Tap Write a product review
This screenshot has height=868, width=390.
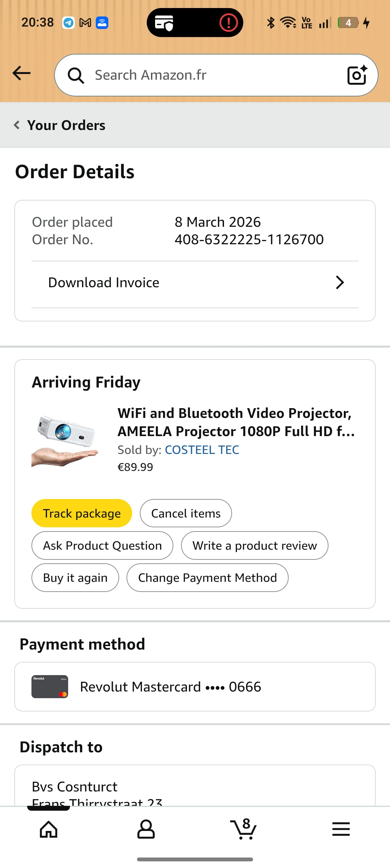tap(254, 545)
